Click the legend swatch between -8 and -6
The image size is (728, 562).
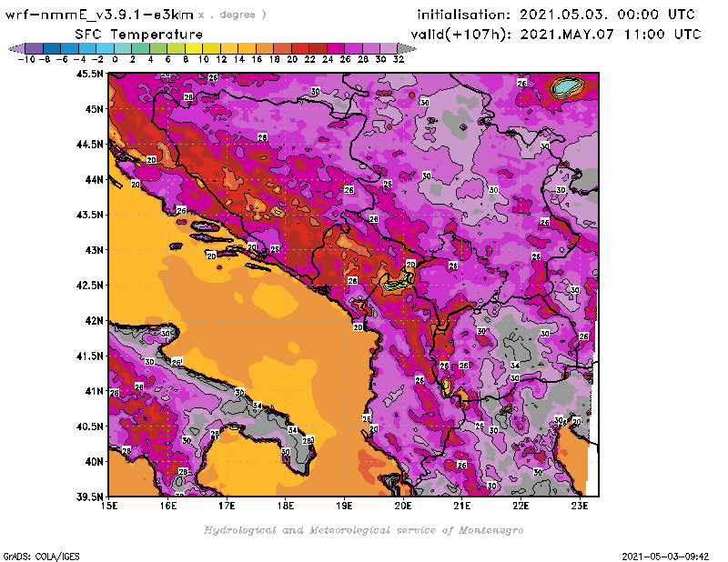52,48
